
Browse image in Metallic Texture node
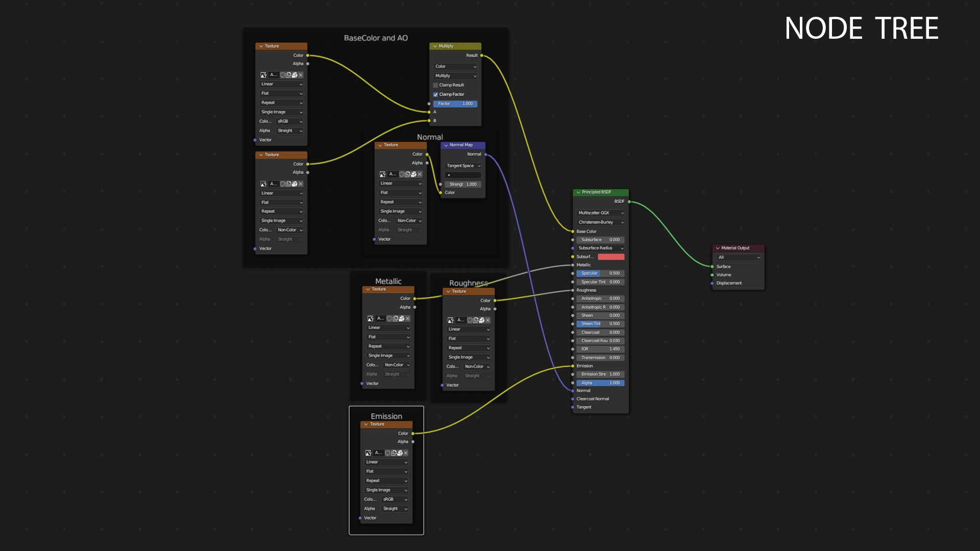tap(370, 319)
